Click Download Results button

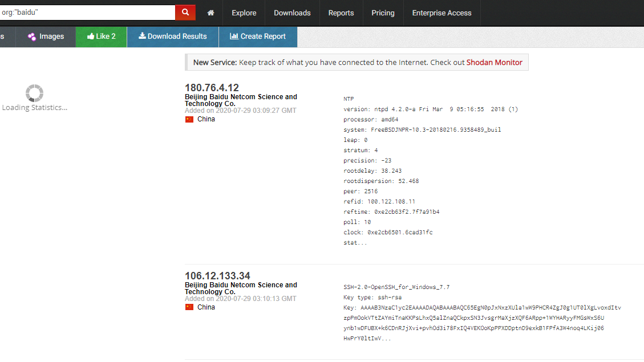point(172,36)
